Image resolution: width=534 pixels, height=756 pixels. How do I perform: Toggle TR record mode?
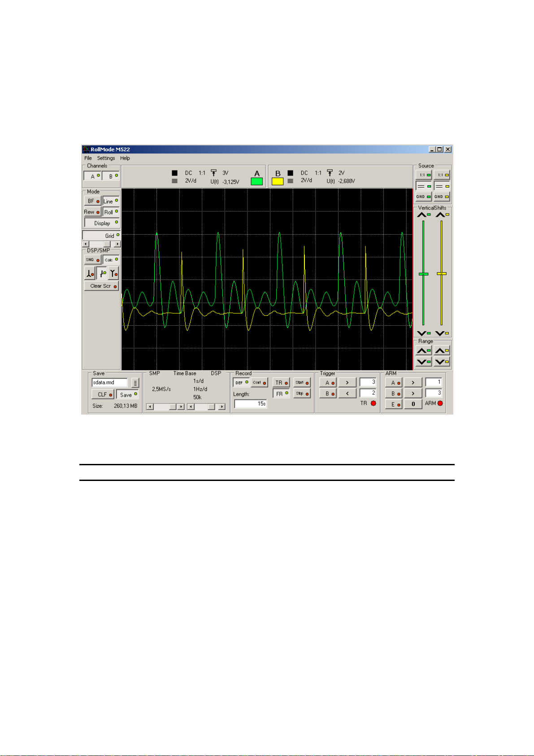[281, 383]
